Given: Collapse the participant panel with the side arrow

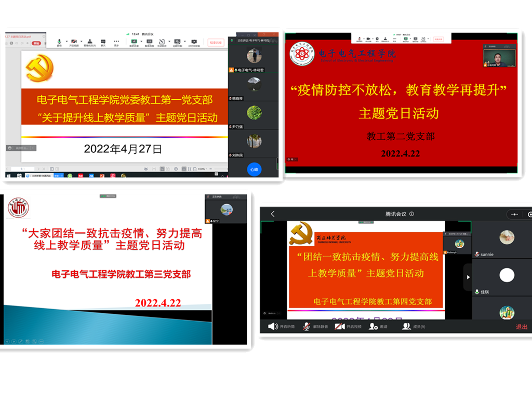Looking at the screenshot, I should coord(468,277).
